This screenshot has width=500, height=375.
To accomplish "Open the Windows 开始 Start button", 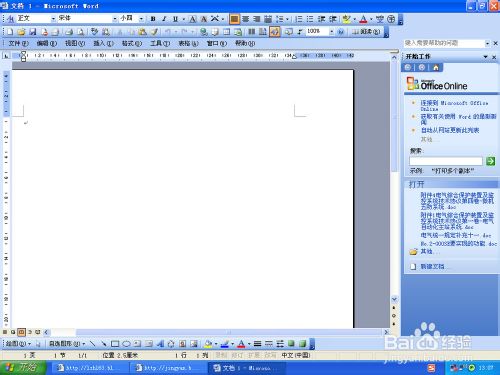I will point(23,367).
